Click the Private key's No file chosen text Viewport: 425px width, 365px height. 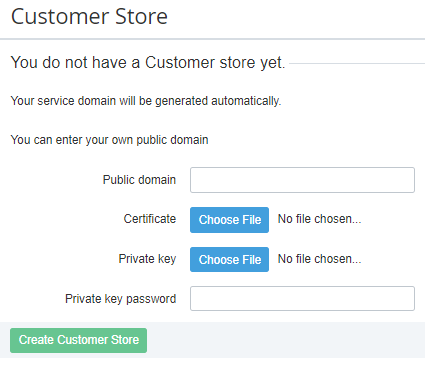point(319,259)
